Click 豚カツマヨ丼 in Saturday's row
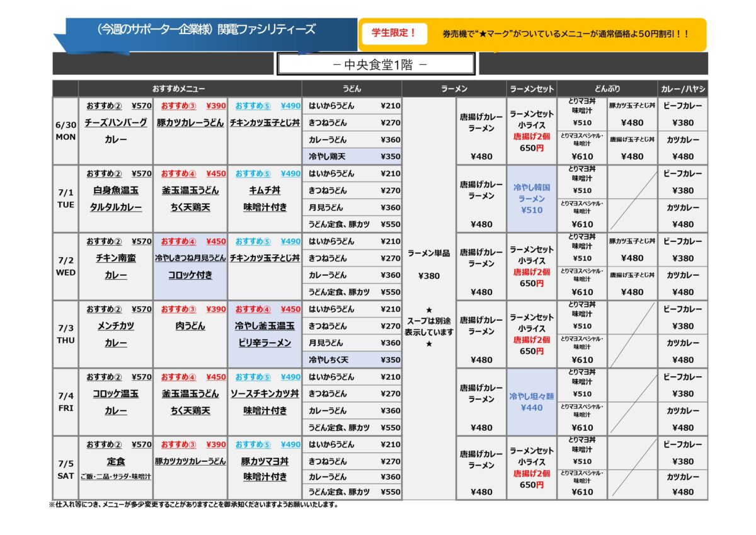This screenshot has height=535, width=756. pyautogui.click(x=265, y=461)
